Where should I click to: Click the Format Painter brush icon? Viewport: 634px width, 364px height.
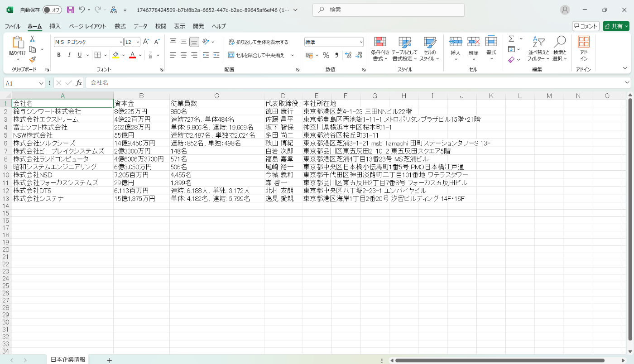[32, 59]
